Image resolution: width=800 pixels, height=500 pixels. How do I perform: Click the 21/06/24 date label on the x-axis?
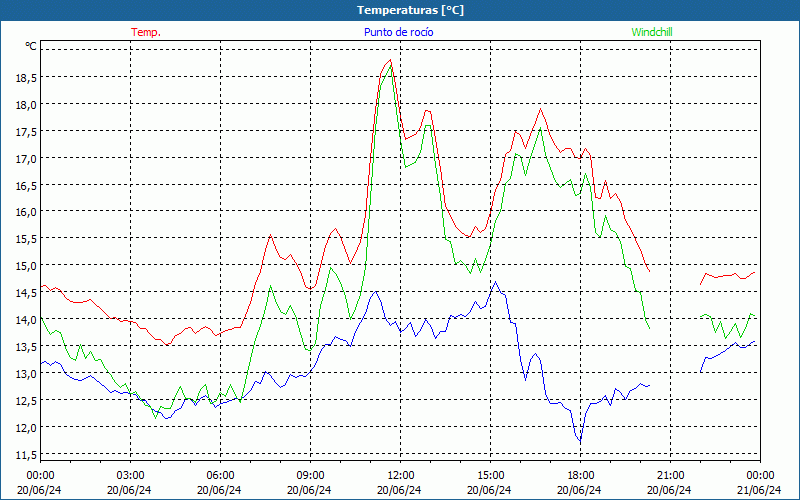point(759,490)
